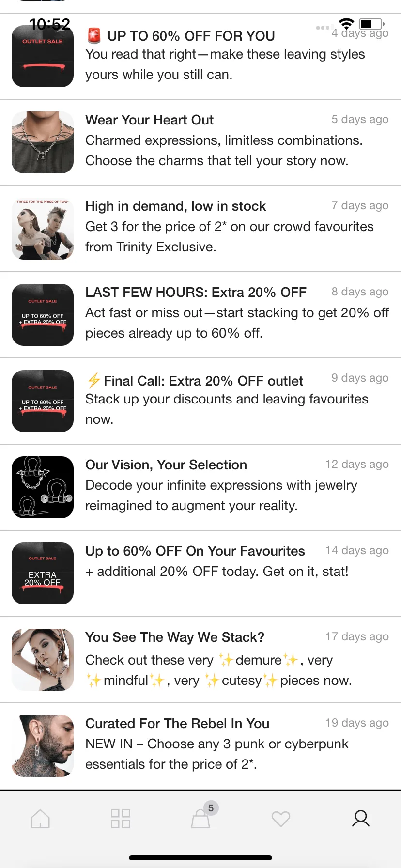Tap the Three for the Price of Two thumbnail

[43, 229]
